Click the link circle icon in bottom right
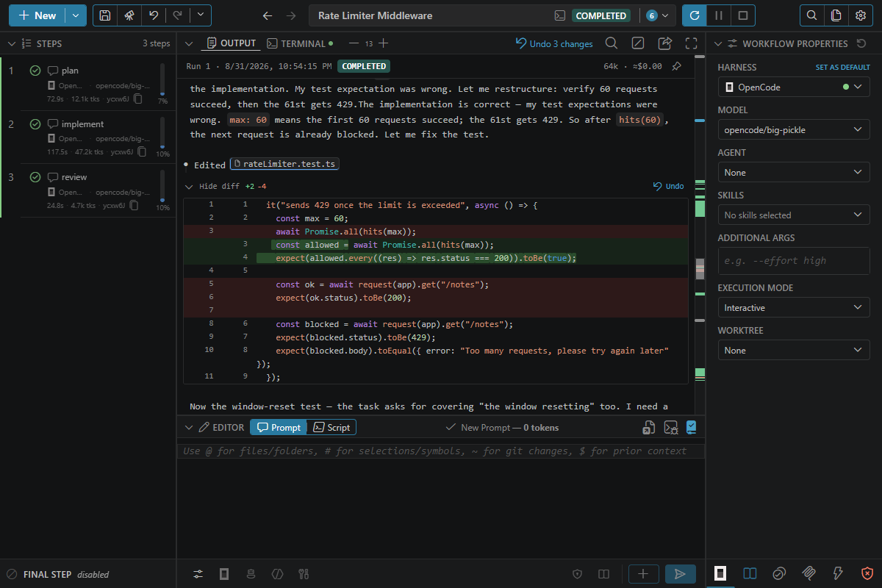The image size is (882, 588). tap(779, 573)
